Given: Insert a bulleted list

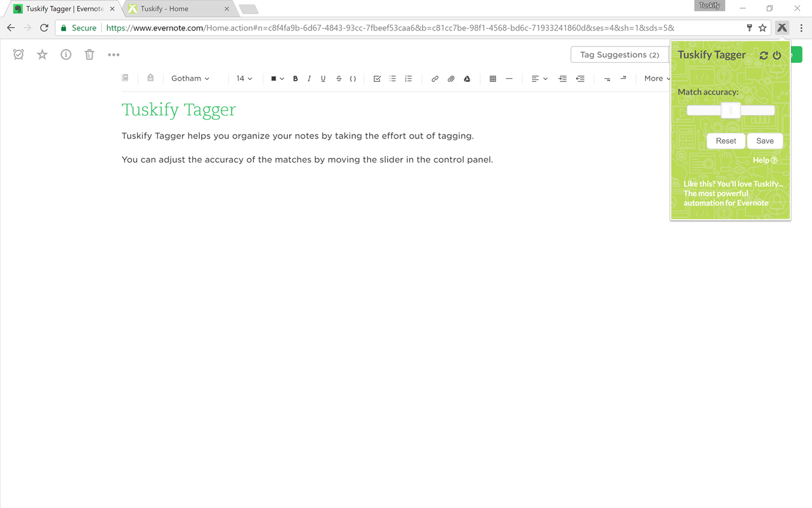Looking at the screenshot, I should click(x=393, y=79).
